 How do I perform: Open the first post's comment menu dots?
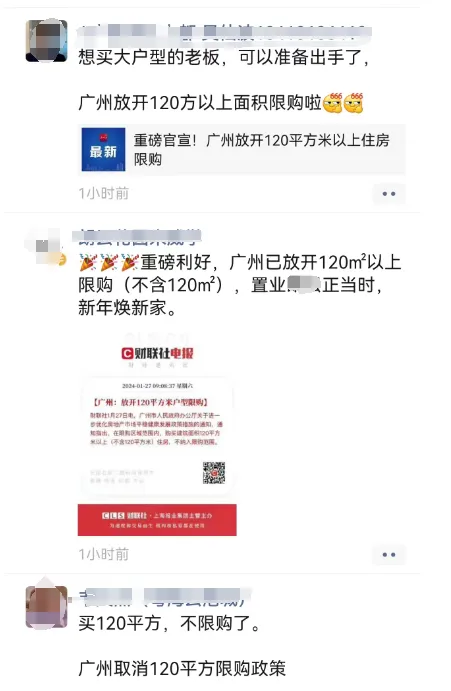click(388, 193)
